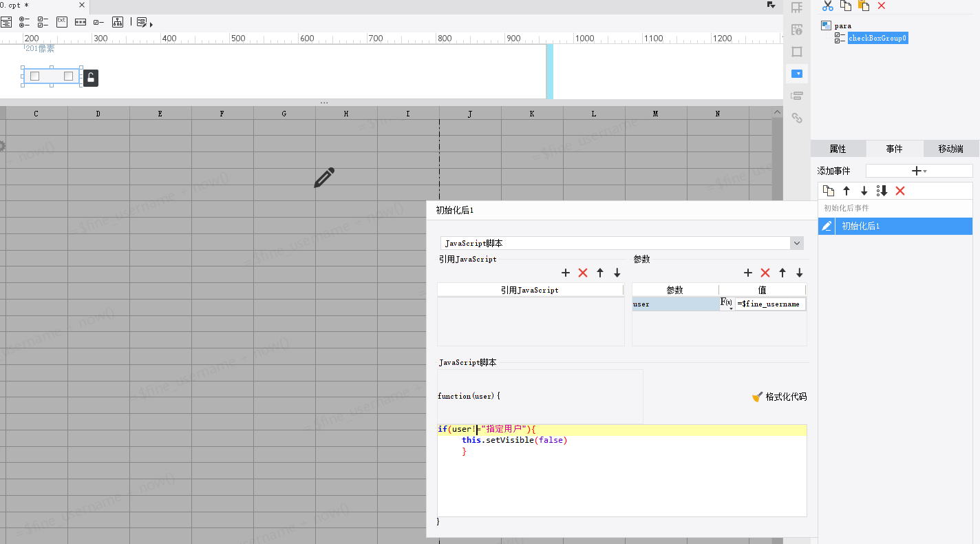Open the widget settings panel in the side strip
The height and width of the screenshot is (544, 980).
pos(797,73)
